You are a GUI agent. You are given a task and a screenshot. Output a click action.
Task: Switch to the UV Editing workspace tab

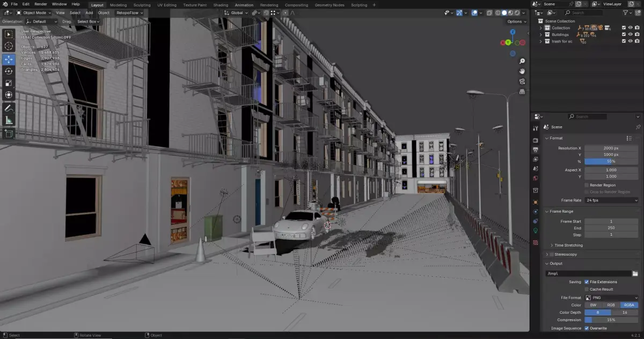point(167,5)
